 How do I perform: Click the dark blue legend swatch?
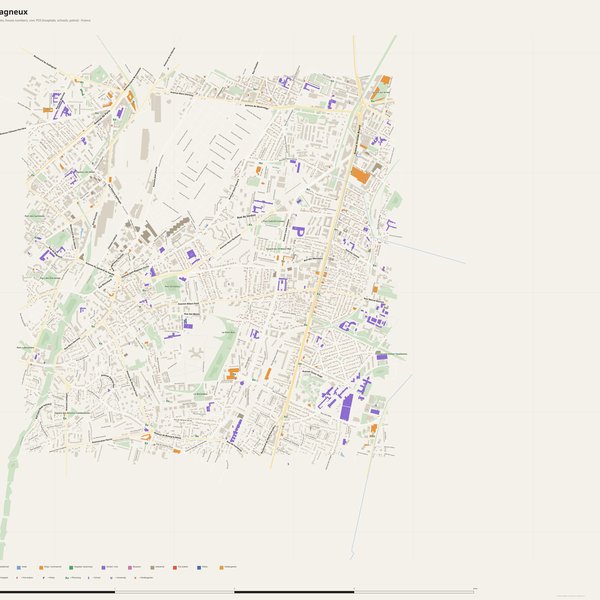coord(199,568)
